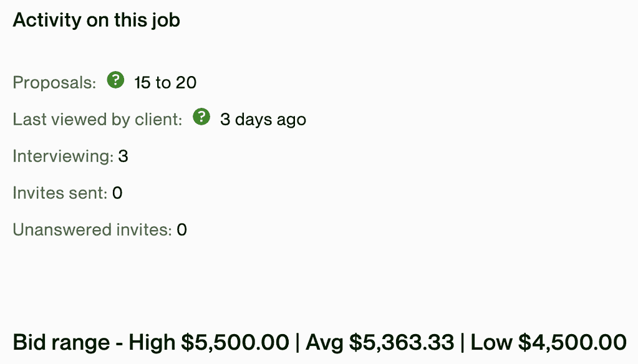Select the 15 to 20 proposals value

point(166,82)
